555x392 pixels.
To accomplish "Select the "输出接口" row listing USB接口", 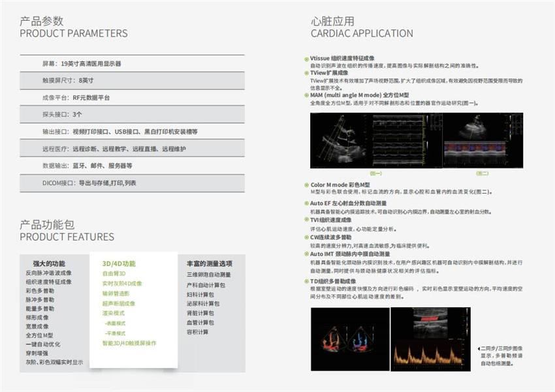I will 132,132.
